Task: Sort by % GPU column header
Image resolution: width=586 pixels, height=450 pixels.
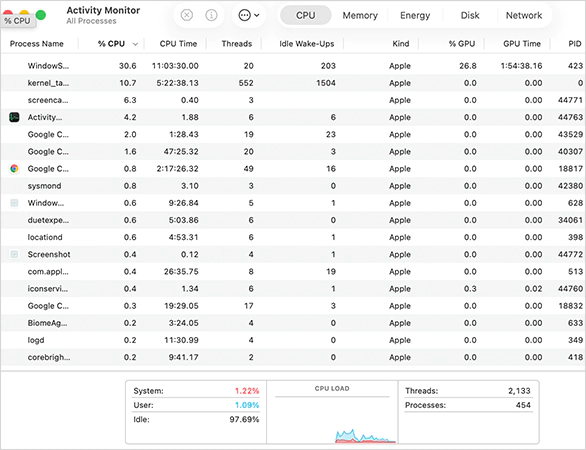Action: pos(462,44)
